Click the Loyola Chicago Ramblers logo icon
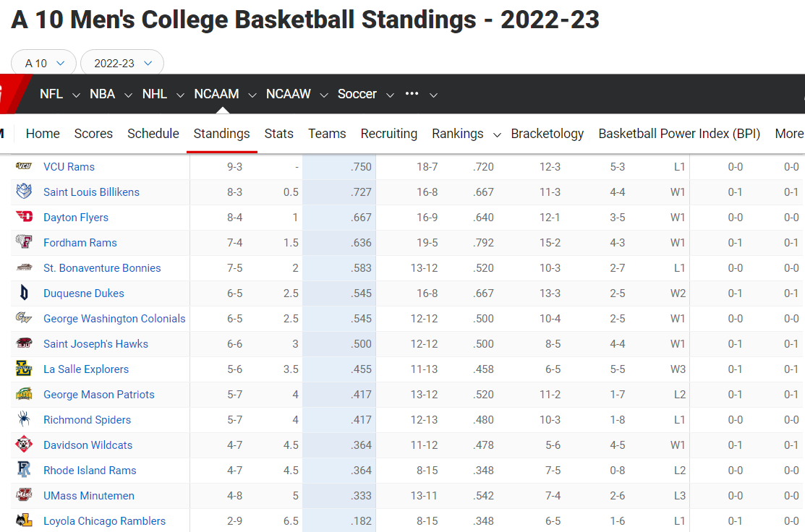The image size is (805, 532). (x=24, y=521)
